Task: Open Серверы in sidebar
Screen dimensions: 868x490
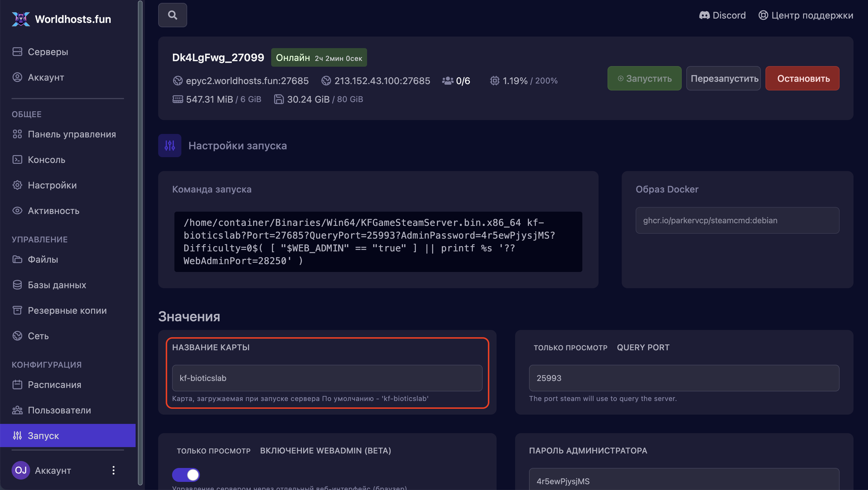Action: (48, 52)
